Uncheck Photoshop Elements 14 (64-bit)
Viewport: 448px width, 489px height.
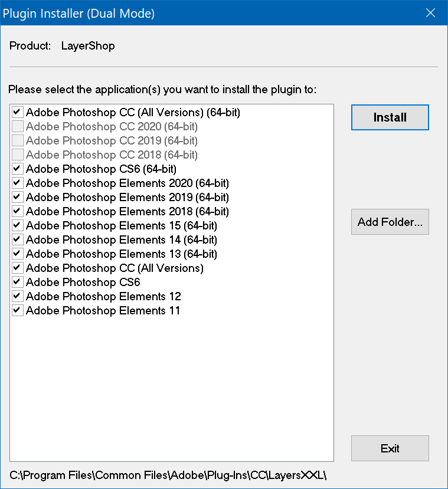(18, 239)
